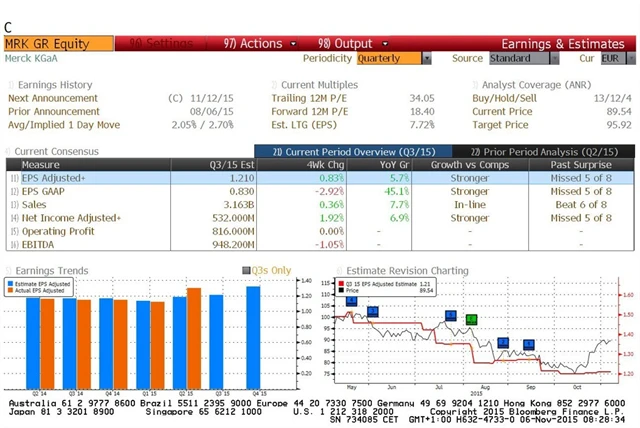The height and width of the screenshot is (428, 640).
Task: Click the MRK GR Equity ticker field
Action: 47,44
